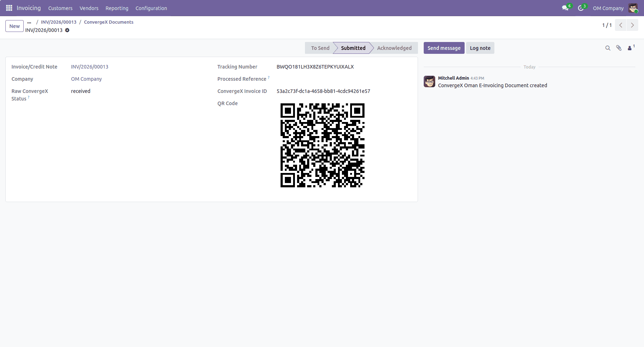This screenshot has width=644, height=347.
Task: Open the OM Company switcher
Action: coord(608,8)
